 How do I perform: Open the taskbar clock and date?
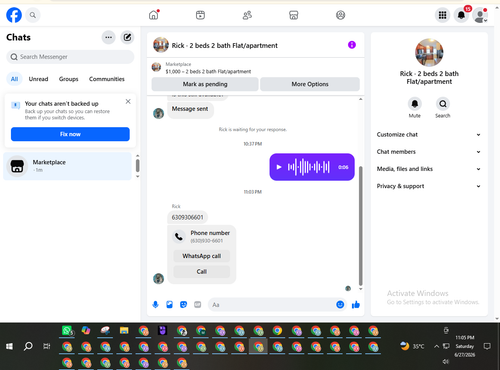point(465,346)
